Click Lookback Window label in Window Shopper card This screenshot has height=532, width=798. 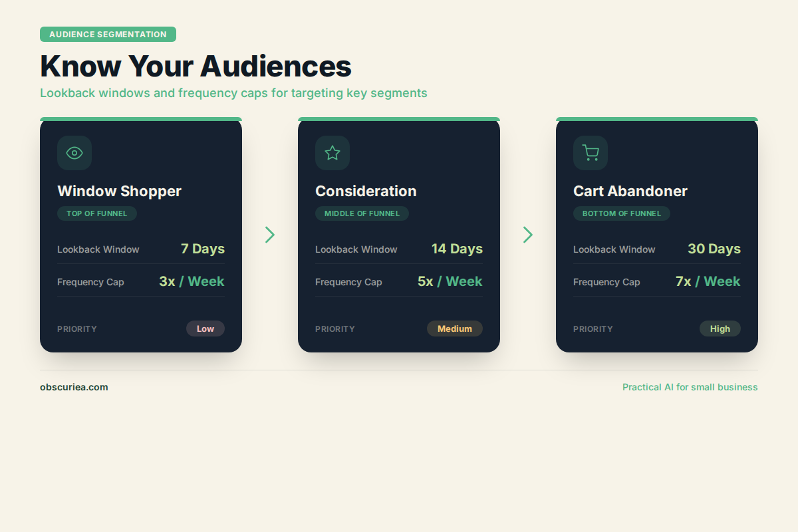(98, 249)
